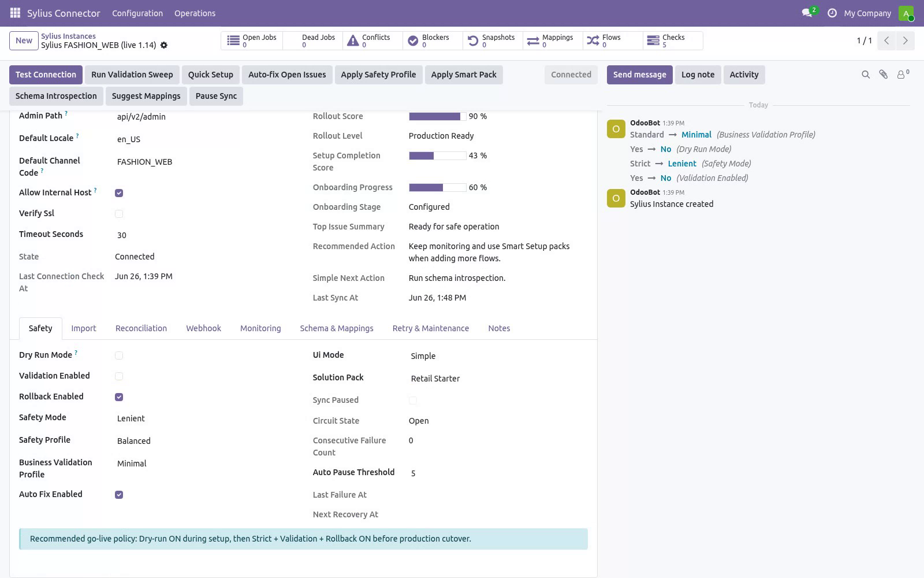Screen dimensions: 924x578
Task: Open the Conflicts warning triangle icon
Action: pos(353,40)
